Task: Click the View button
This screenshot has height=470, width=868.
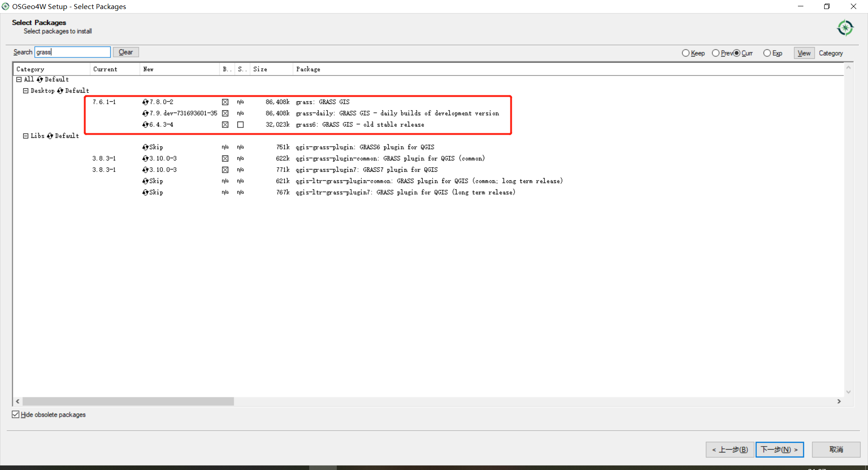Action: (x=804, y=53)
